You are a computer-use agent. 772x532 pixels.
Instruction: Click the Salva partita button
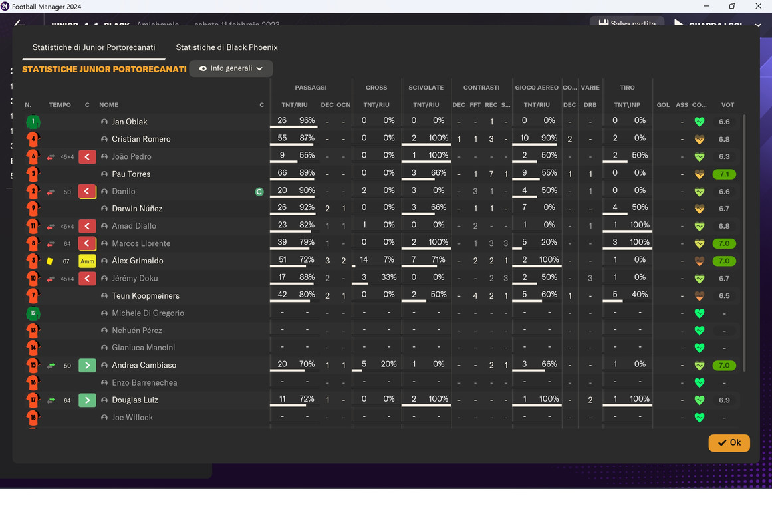[x=627, y=23]
